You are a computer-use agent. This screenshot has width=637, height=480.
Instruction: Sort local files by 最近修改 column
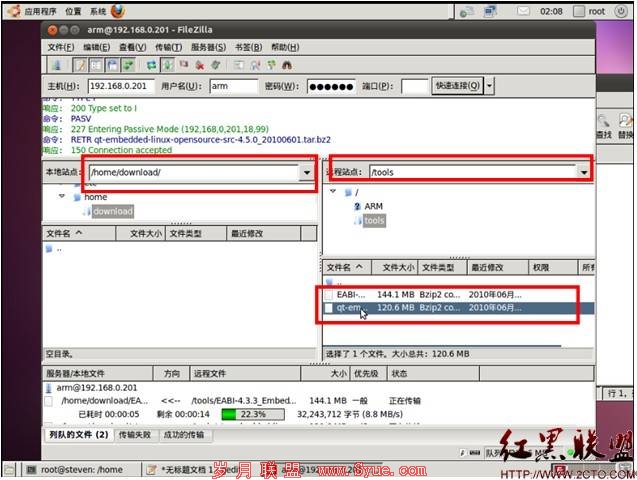pos(264,234)
